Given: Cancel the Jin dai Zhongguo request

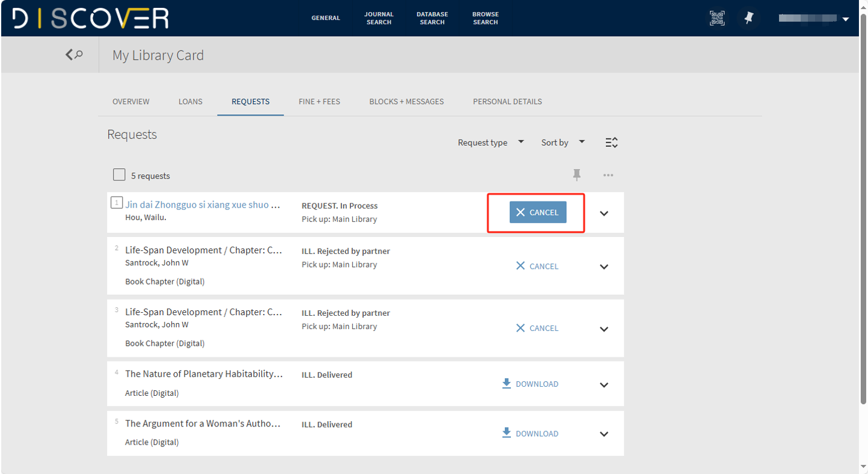Looking at the screenshot, I should (538, 212).
